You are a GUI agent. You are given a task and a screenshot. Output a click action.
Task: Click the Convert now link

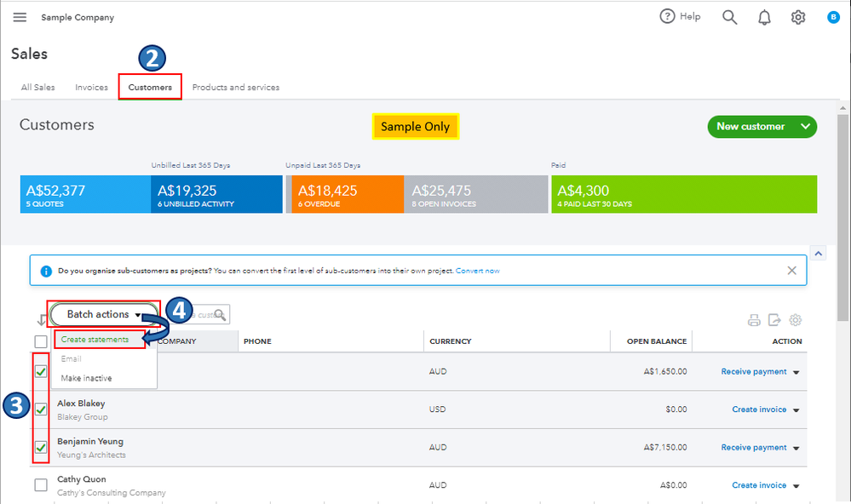point(477,271)
